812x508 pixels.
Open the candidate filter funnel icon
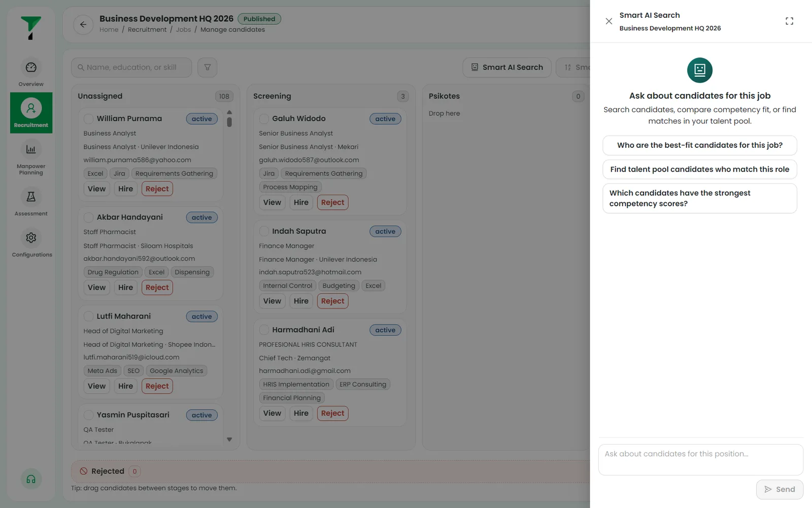click(x=207, y=67)
